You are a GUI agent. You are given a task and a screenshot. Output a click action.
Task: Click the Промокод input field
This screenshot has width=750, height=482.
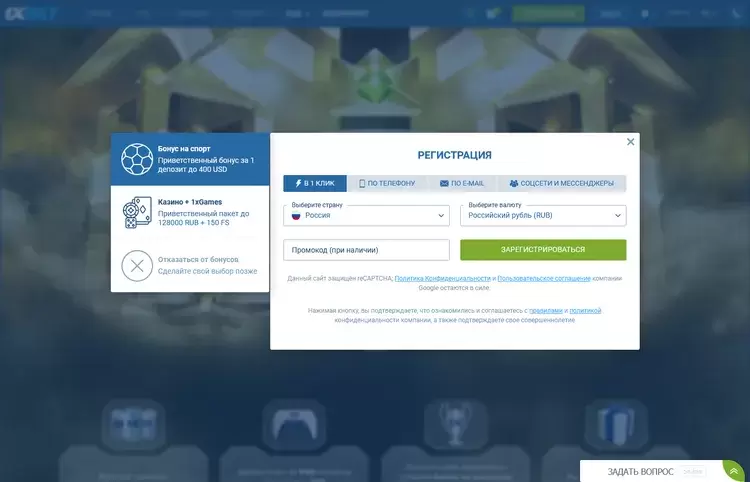[366, 250]
